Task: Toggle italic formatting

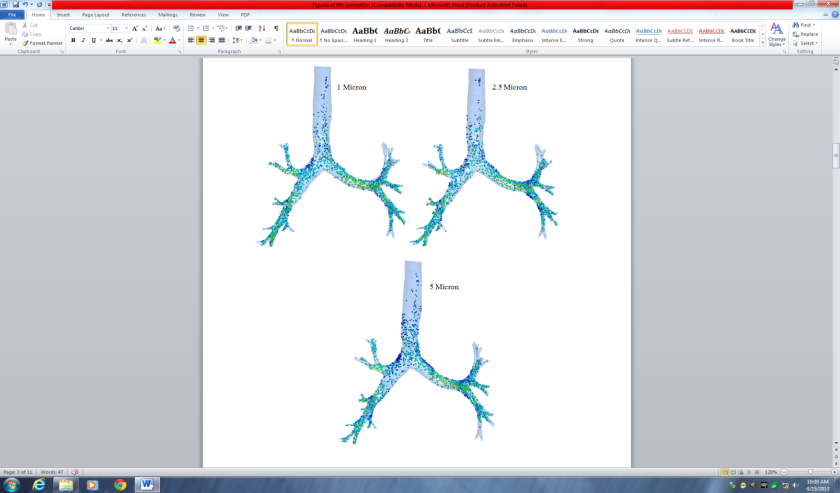Action: [83, 40]
